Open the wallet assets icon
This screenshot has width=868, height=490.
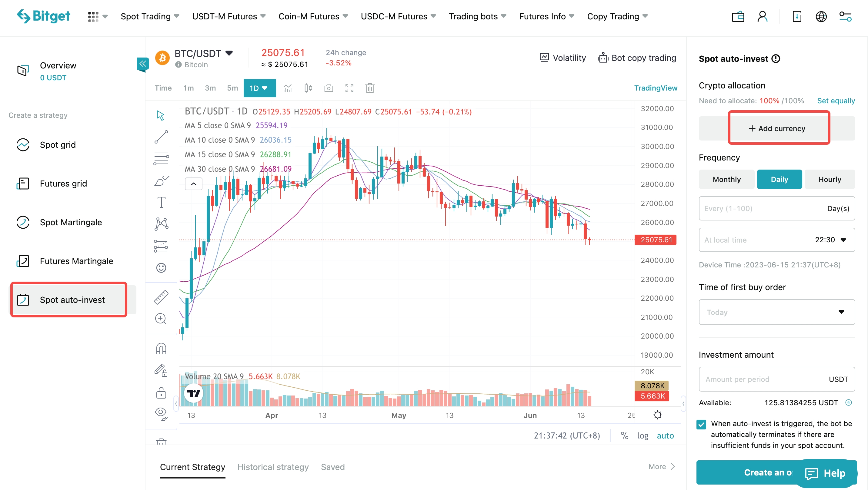pos(738,16)
